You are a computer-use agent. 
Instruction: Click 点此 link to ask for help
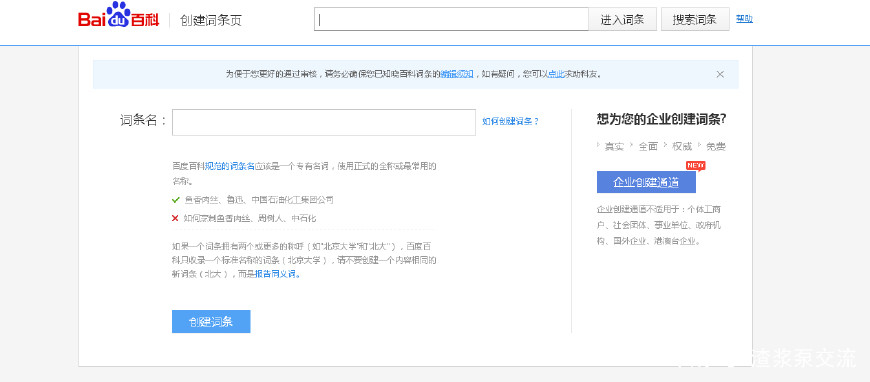click(x=556, y=74)
